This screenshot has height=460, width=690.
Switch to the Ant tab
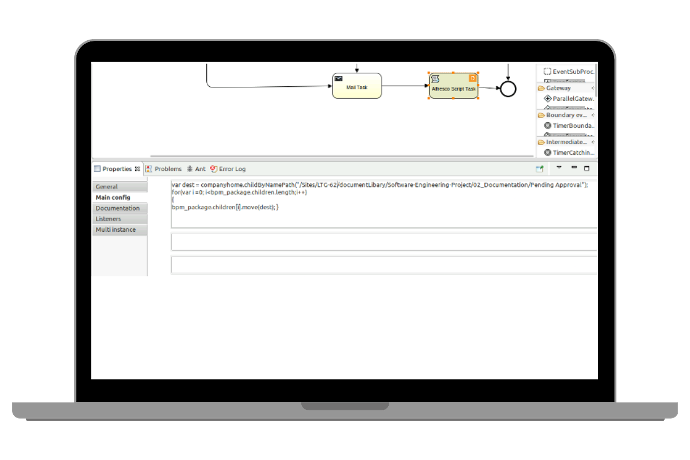tap(197, 169)
